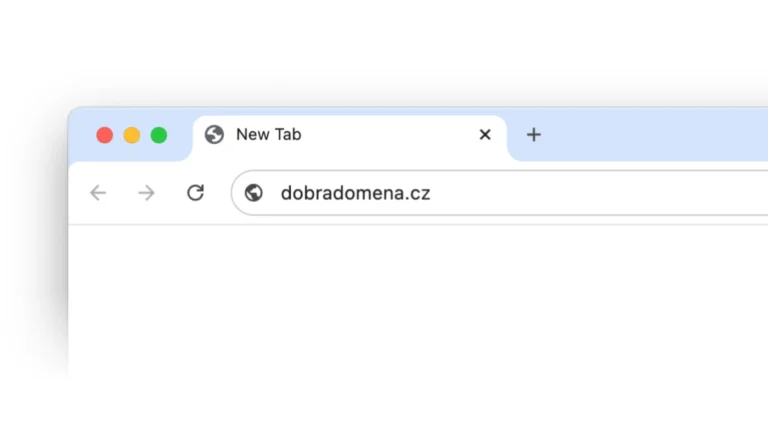The image size is (768, 439).
Task: Click the dobradomena.cz text in the address bar
Action: click(355, 193)
